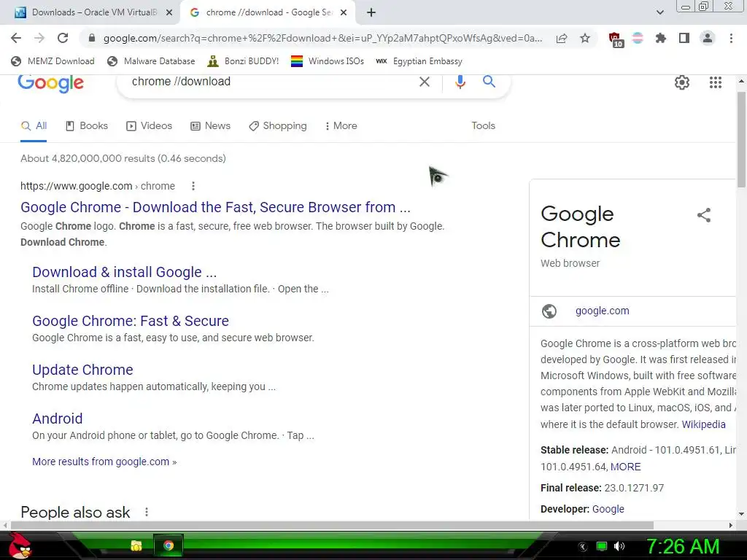
Task: Open the MEMZ Download bookmark
Action: click(x=53, y=61)
